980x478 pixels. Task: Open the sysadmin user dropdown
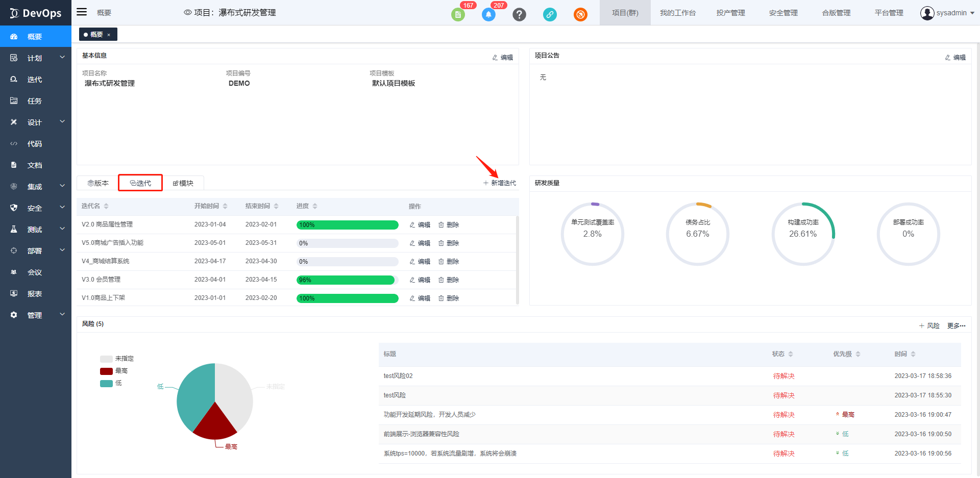(x=947, y=13)
